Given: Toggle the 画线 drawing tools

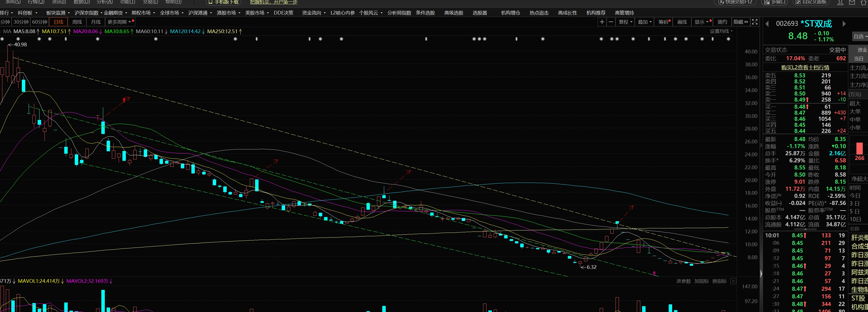Looking at the screenshot, I should coord(682,22).
